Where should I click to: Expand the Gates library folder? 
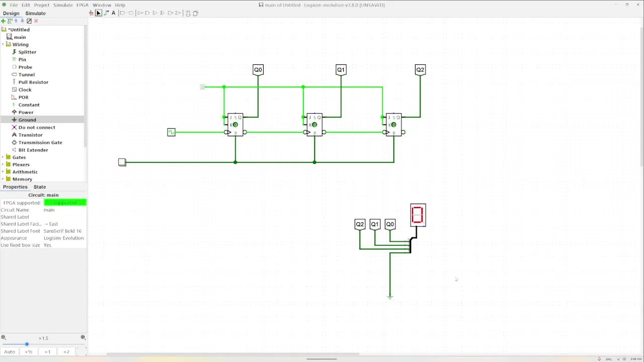pyautogui.click(x=3, y=157)
